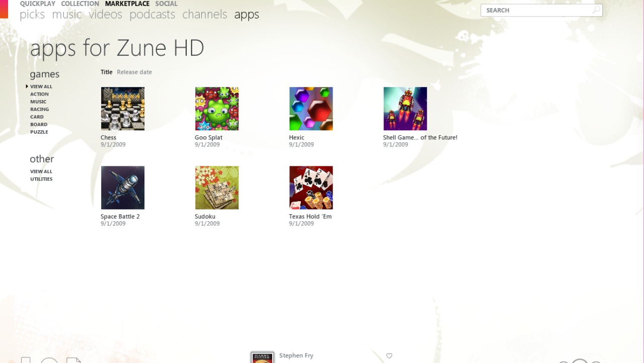Filter games by Music category
644x363 pixels.
tap(38, 102)
